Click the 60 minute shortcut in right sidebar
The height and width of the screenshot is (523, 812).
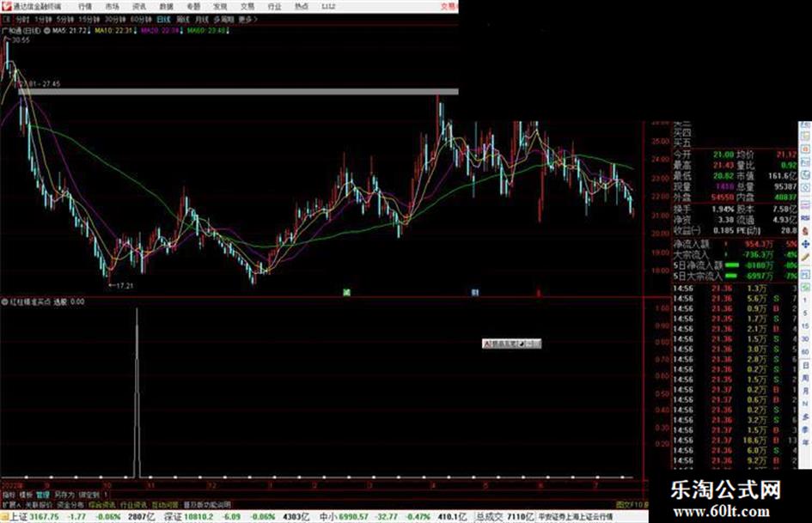pyautogui.click(x=805, y=351)
